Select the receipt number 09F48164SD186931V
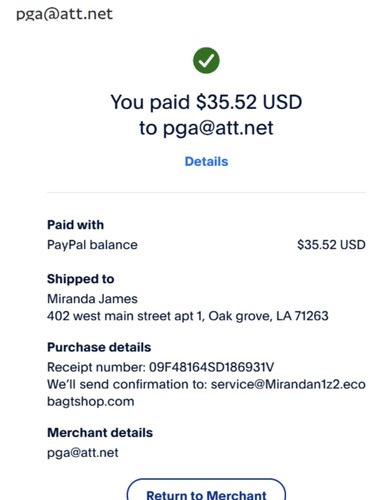This screenshot has width=387, height=500. coord(211,367)
